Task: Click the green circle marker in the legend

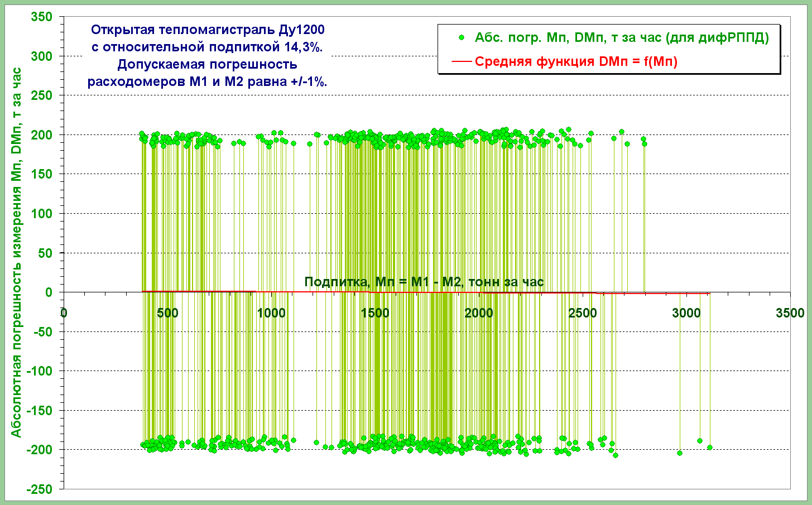Action: click(461, 38)
